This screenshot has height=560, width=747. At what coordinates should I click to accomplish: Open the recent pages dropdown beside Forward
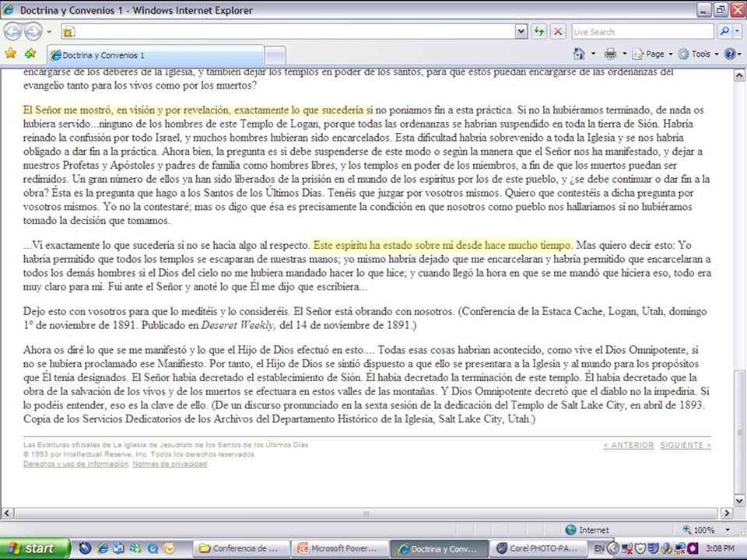pos(49,32)
